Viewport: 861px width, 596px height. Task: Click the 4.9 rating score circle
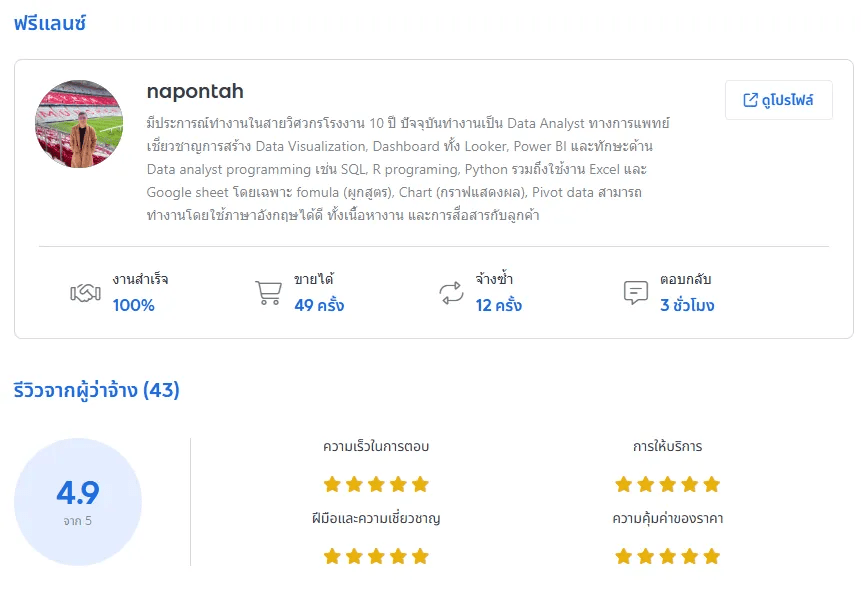point(78,501)
